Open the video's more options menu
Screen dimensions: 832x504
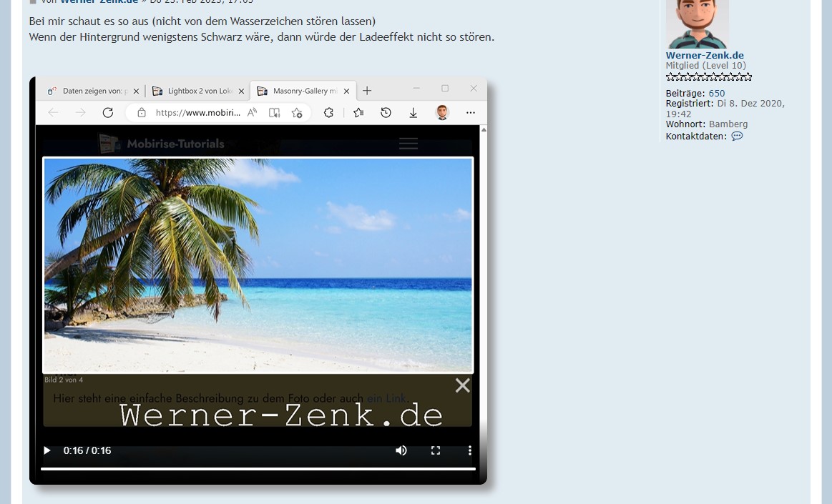click(x=469, y=450)
